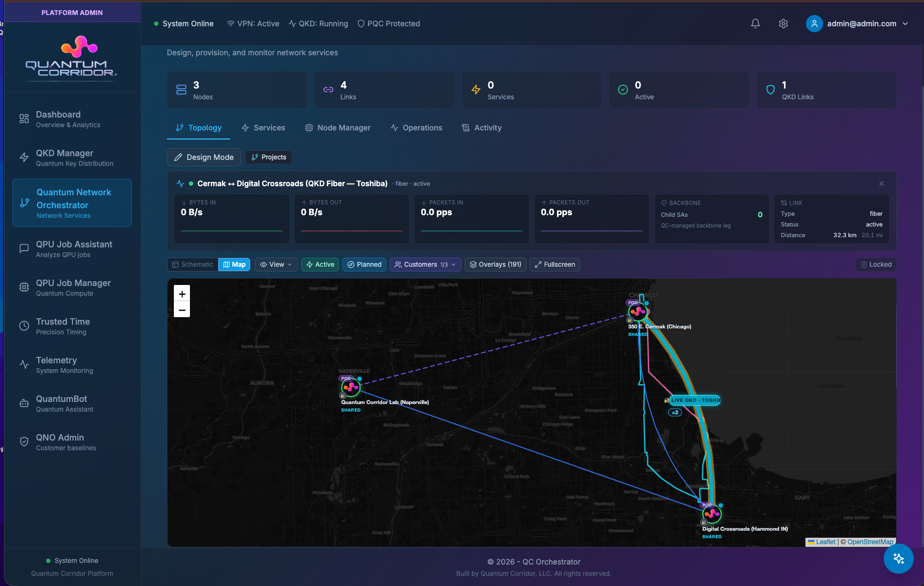Click the Dashboard grid icon
Image resolution: width=924 pixels, height=586 pixels.
coord(24,119)
